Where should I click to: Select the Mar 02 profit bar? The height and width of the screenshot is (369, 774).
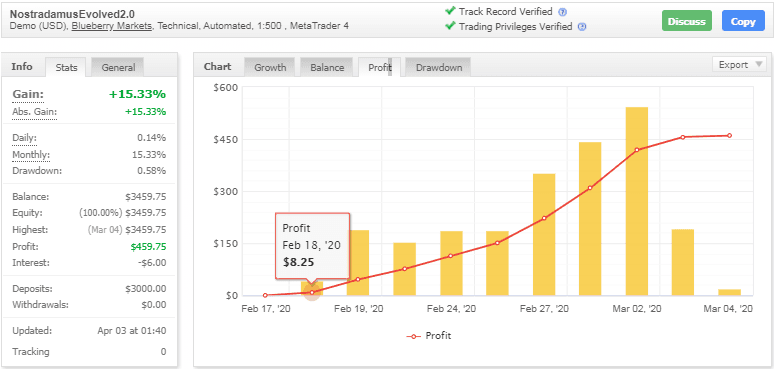click(x=637, y=201)
